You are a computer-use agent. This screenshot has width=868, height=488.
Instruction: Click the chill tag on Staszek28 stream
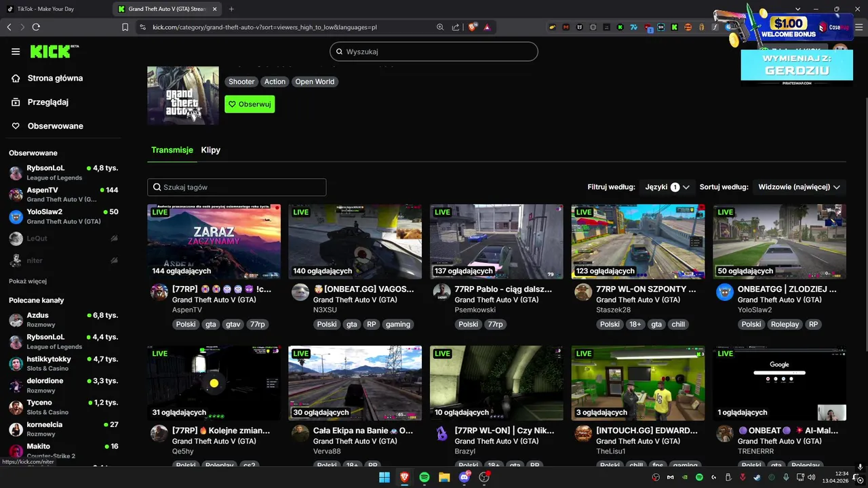coord(678,324)
